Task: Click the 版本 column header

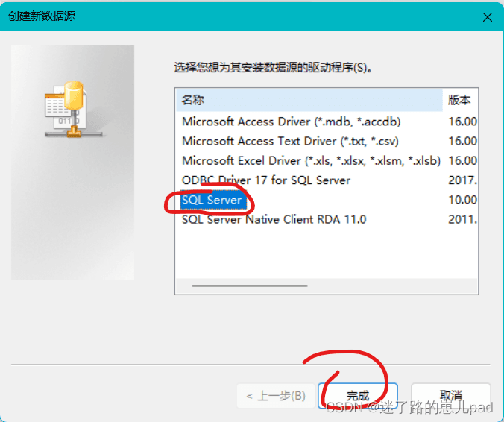Action: (x=460, y=100)
